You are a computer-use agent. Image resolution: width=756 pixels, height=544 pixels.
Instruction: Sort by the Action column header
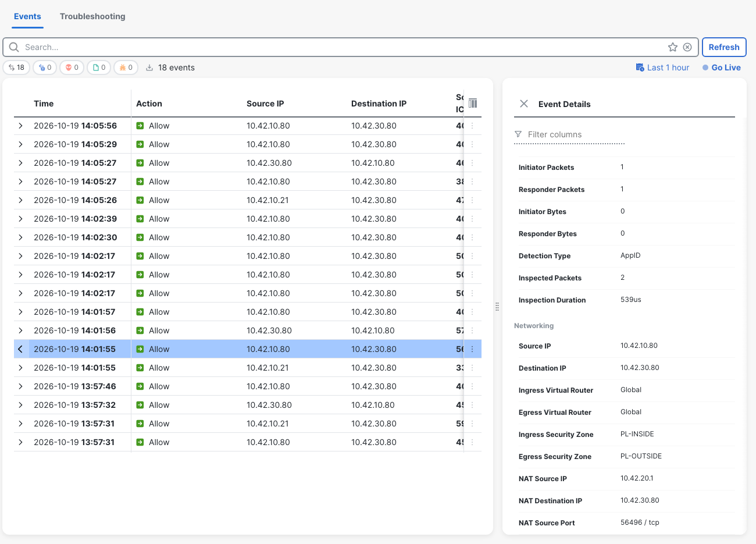click(149, 104)
